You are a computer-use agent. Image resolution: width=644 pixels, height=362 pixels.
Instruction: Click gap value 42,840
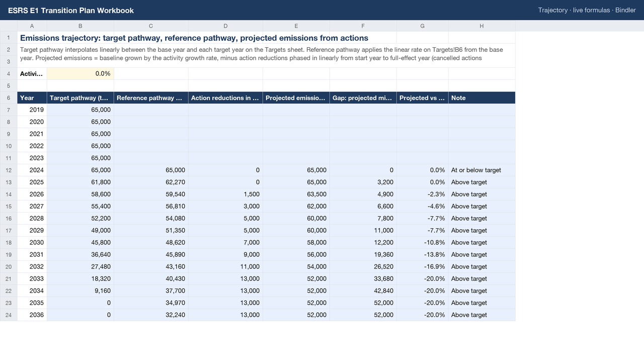[x=363, y=291]
